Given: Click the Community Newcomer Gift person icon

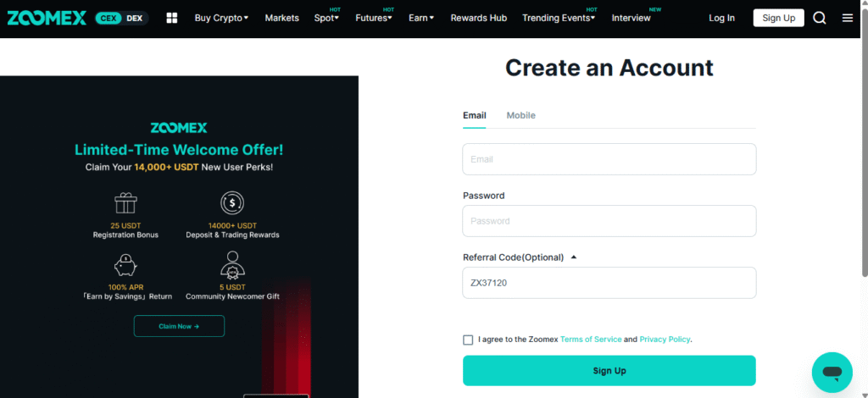Looking at the screenshot, I should [x=232, y=264].
